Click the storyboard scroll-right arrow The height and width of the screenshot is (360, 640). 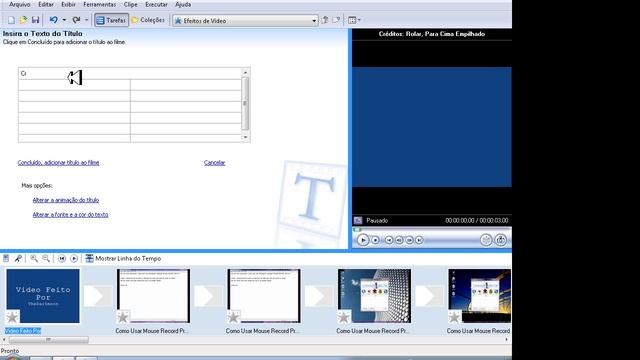[x=507, y=340]
